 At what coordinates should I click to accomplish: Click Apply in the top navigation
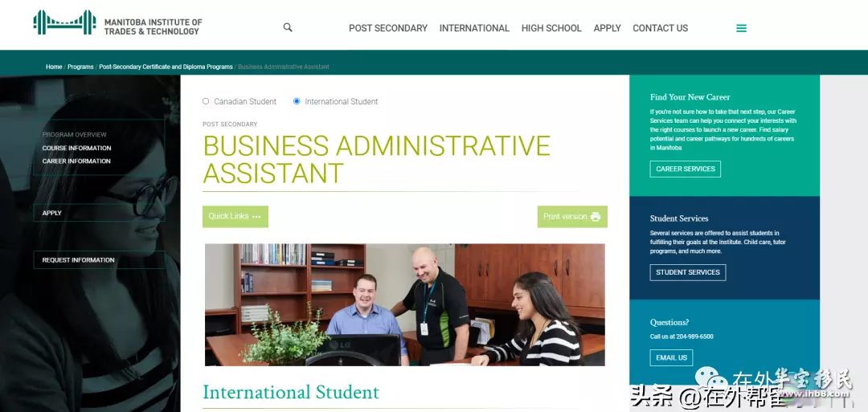point(608,28)
